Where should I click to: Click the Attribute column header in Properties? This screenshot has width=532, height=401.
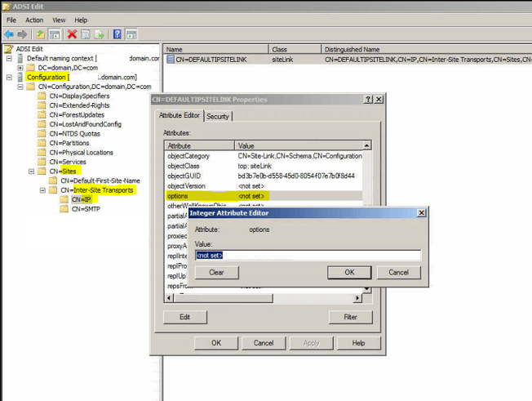(x=199, y=145)
